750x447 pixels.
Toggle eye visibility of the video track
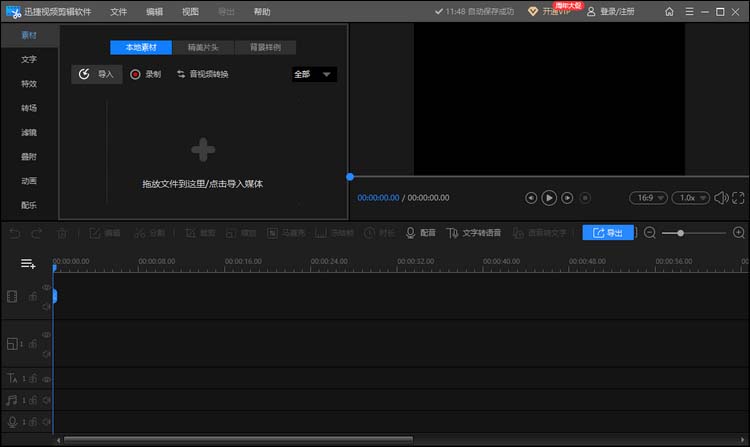pyautogui.click(x=46, y=287)
